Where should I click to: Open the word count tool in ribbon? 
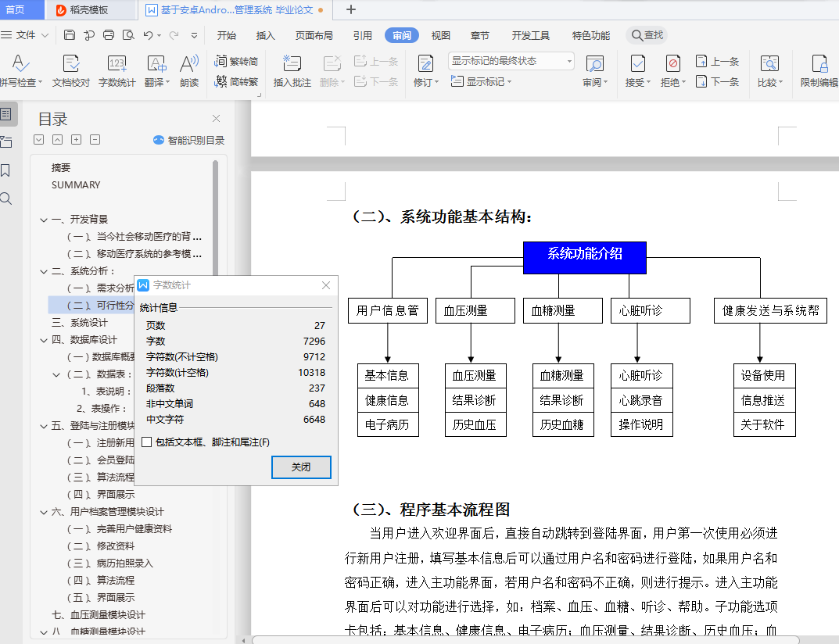point(117,70)
